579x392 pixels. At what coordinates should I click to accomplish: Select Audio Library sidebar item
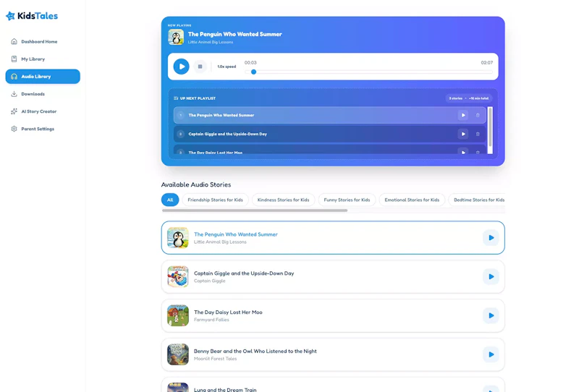[43, 77]
